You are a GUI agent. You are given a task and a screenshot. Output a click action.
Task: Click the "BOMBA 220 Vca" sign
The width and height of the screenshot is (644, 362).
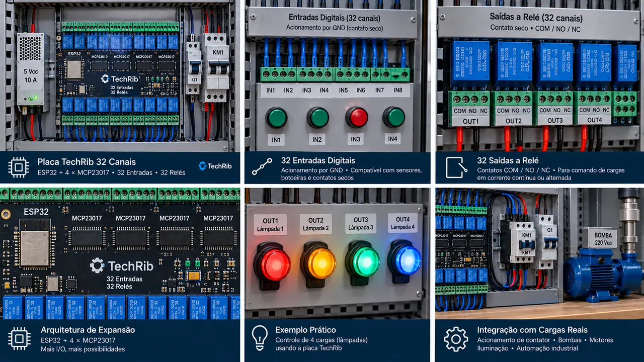tap(603, 239)
